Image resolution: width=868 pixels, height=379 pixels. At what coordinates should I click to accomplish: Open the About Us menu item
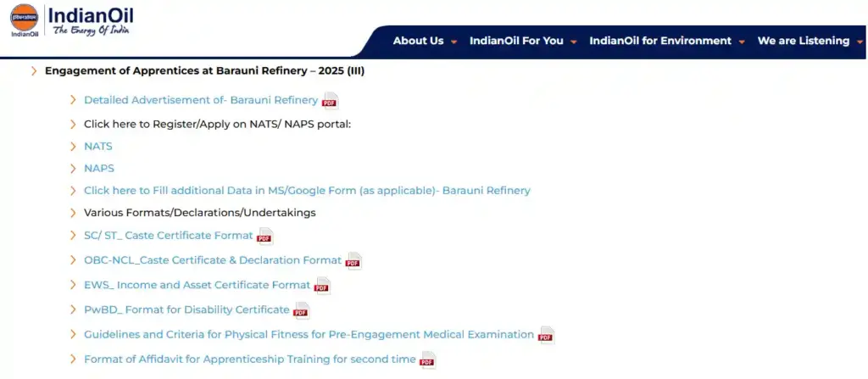[418, 41]
